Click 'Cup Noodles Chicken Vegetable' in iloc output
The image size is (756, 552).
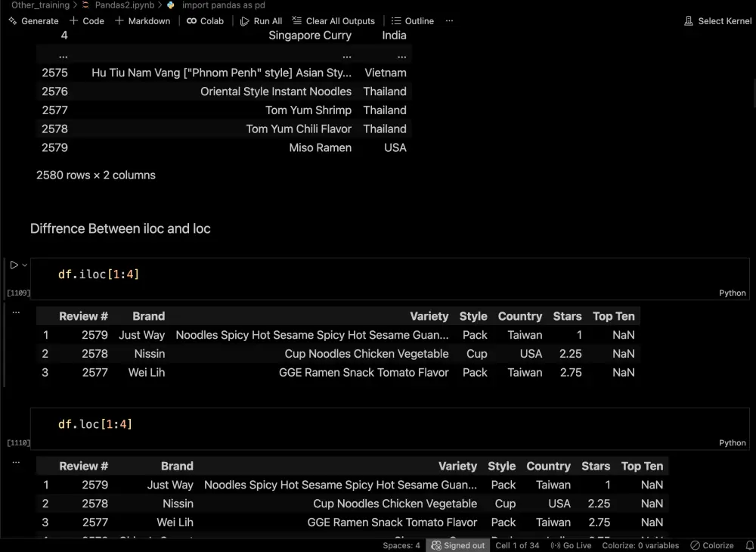point(367,354)
